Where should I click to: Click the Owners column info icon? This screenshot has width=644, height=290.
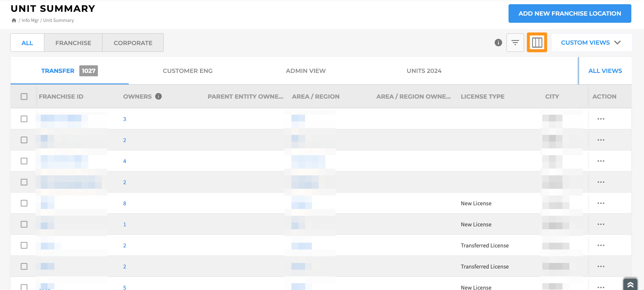[x=159, y=97]
